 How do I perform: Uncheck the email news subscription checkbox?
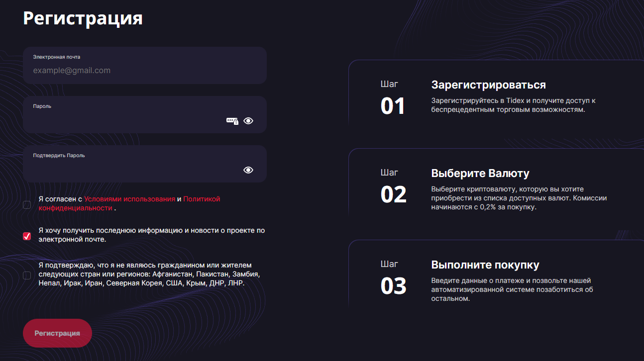(x=26, y=236)
